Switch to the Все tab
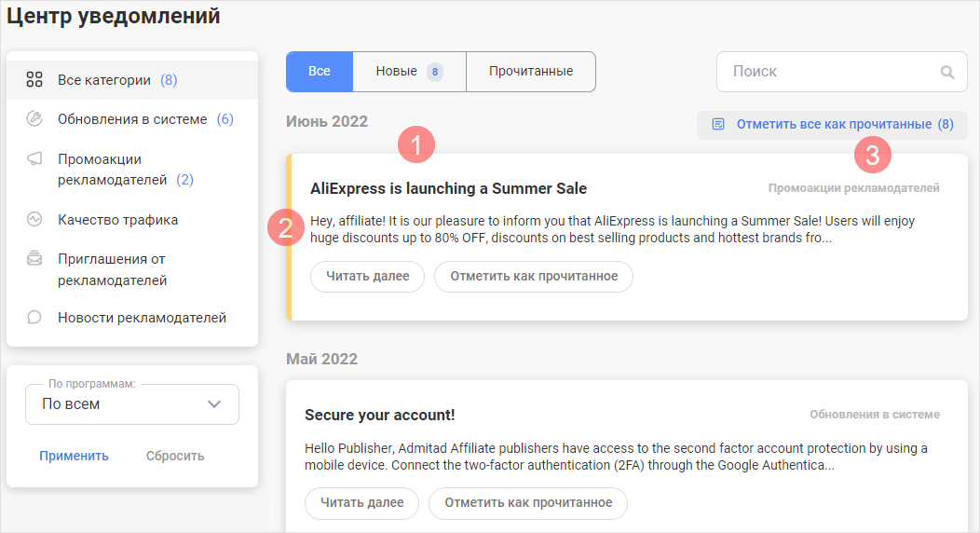This screenshot has width=980, height=533. (320, 72)
